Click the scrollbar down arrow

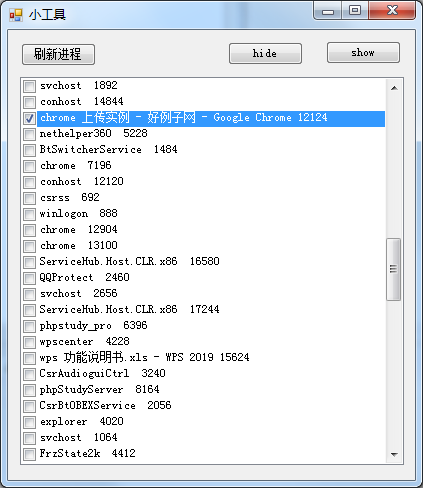click(x=394, y=454)
